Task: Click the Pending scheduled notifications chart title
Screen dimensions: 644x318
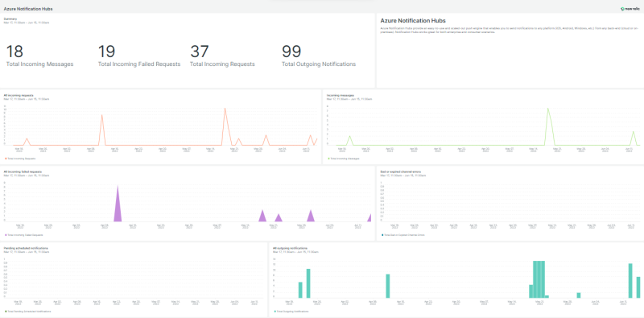Action: click(26, 249)
